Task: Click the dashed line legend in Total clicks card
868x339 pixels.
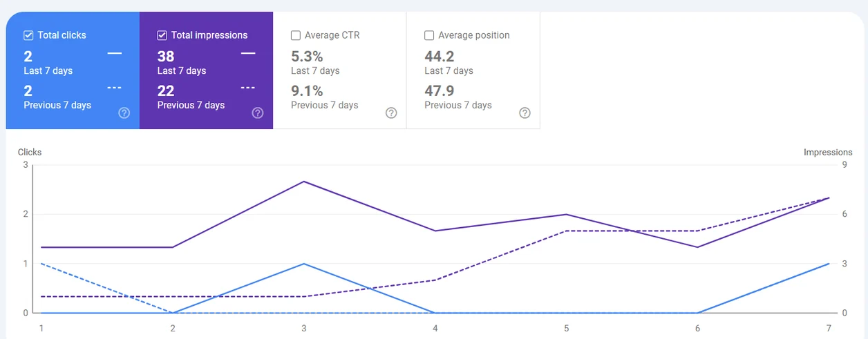Action: [115, 88]
